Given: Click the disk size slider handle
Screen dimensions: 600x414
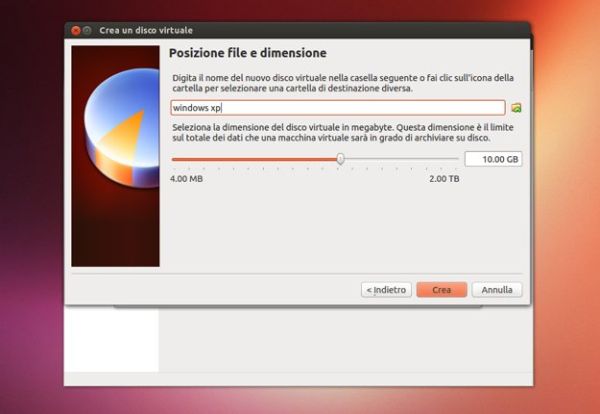Looking at the screenshot, I should click(x=341, y=158).
